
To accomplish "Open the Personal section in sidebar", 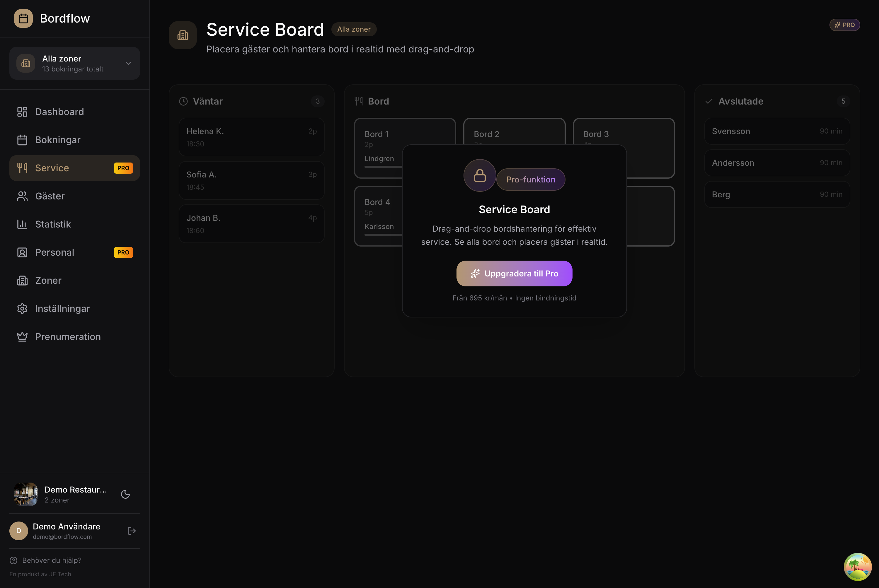I will [54, 252].
